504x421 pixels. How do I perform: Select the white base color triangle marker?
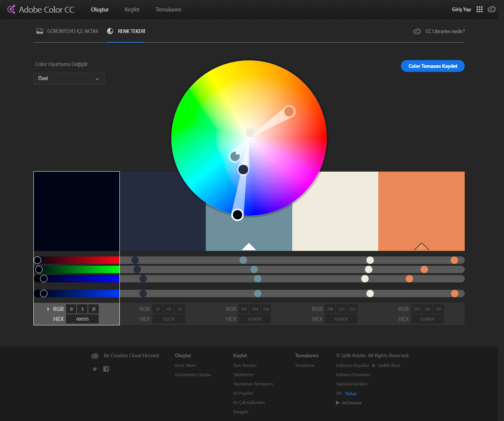[x=249, y=247]
